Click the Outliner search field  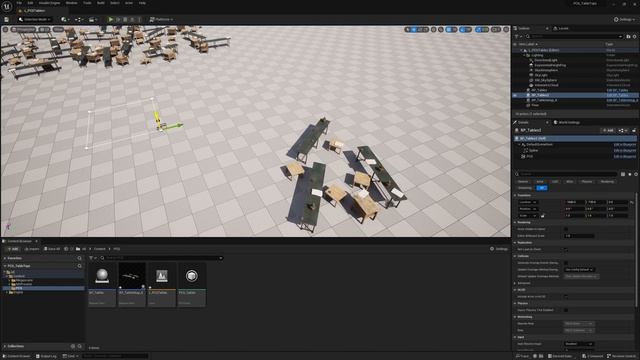click(574, 36)
